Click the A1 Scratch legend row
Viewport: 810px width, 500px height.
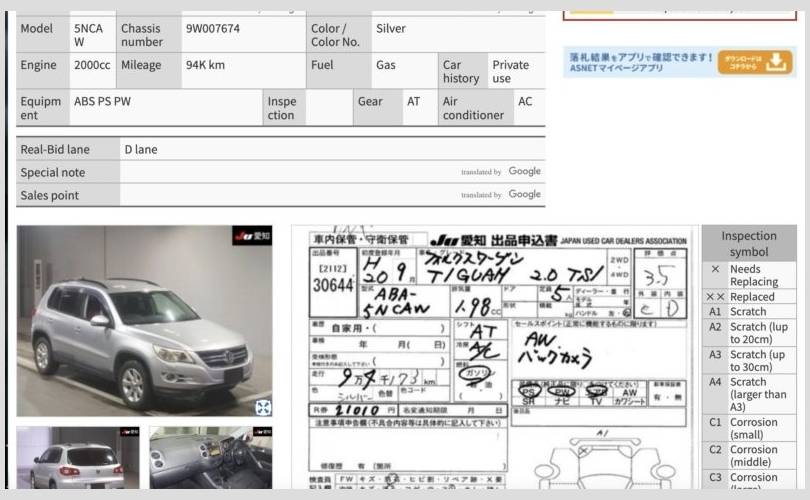pyautogui.click(x=748, y=312)
